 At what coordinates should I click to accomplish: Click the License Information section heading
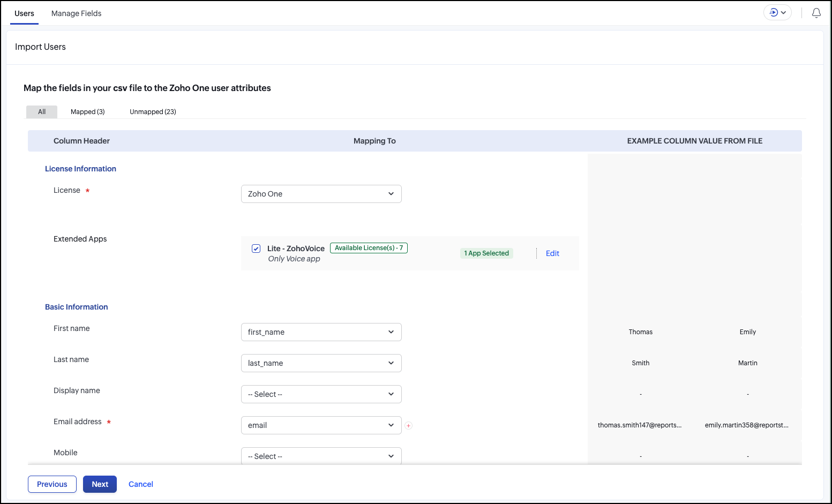click(x=80, y=169)
